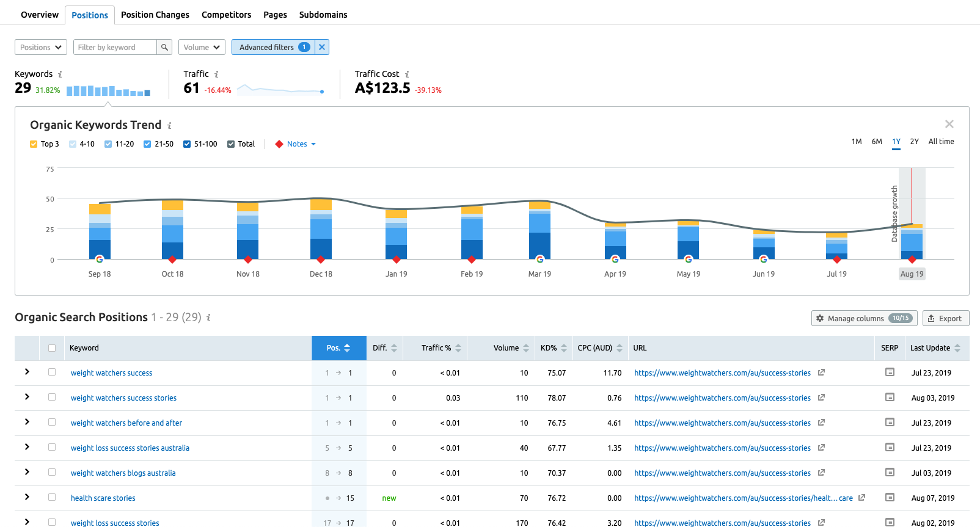The height and width of the screenshot is (527, 980).
Task: Open the Positions filter dropdown
Action: [40, 47]
